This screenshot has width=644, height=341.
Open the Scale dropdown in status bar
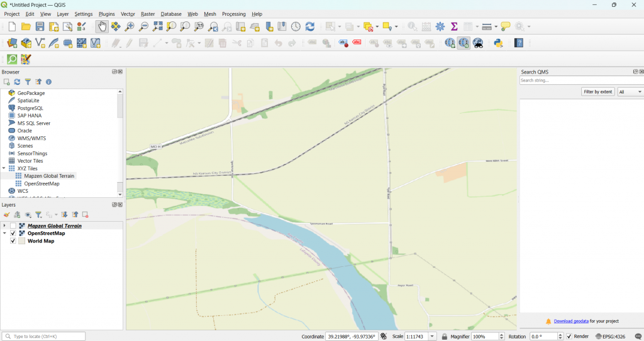coord(433,337)
